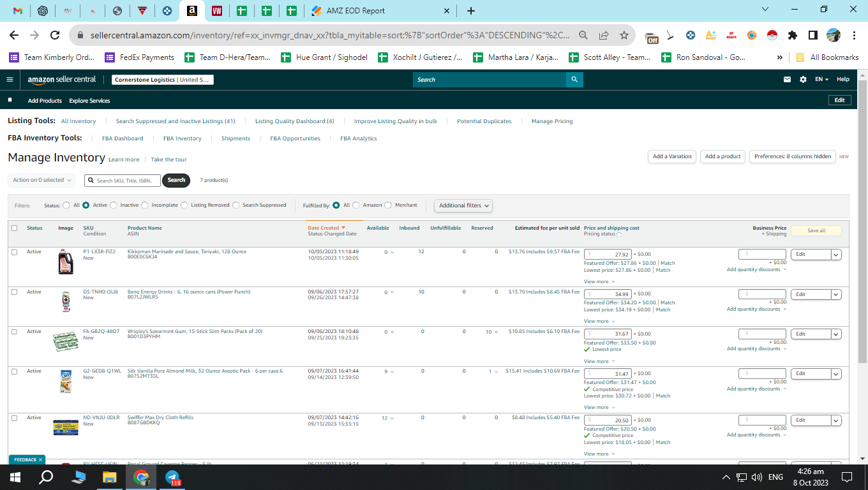Open Chrome from the taskbar
Screen dimensions: 868x490
[x=142, y=477]
